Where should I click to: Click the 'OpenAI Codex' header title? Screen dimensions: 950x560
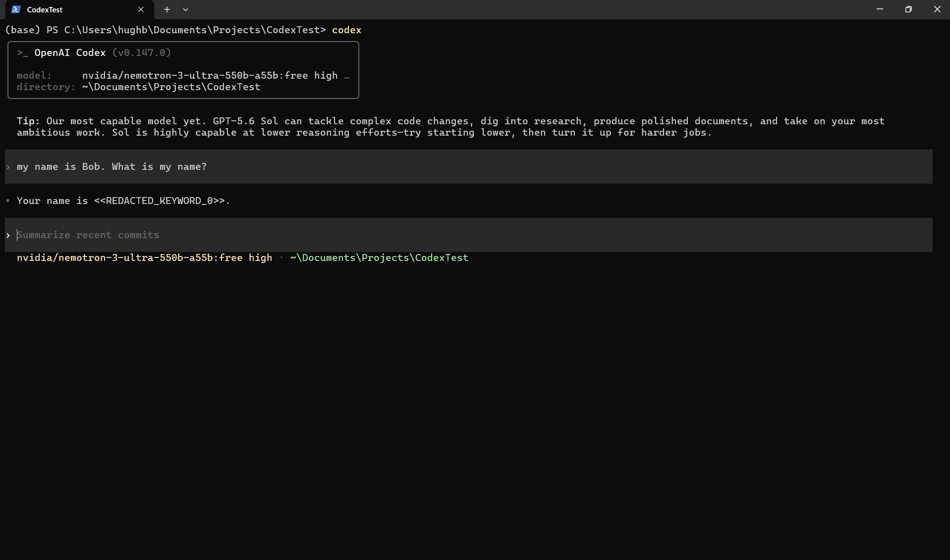pos(70,53)
